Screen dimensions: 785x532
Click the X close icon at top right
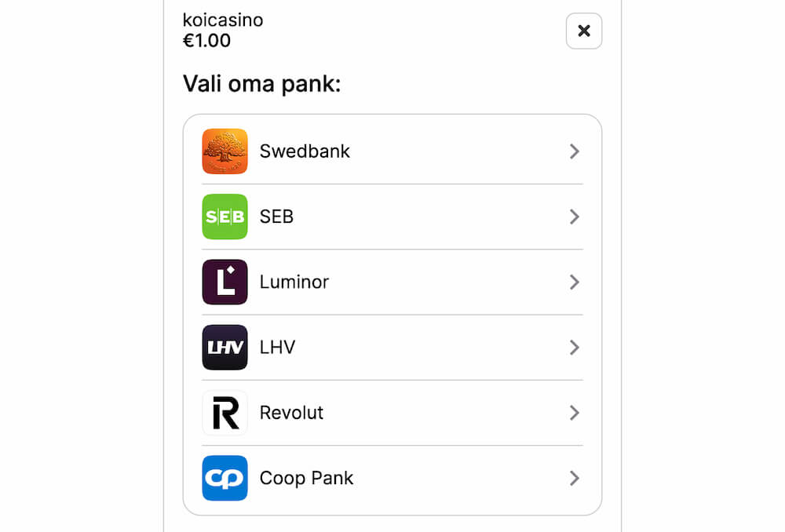click(584, 31)
